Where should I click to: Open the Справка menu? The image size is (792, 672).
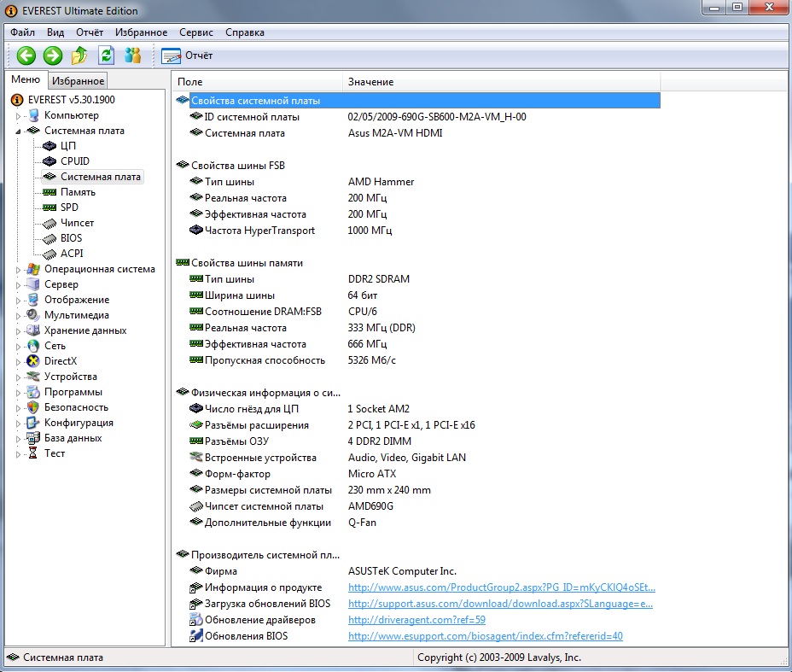(245, 32)
